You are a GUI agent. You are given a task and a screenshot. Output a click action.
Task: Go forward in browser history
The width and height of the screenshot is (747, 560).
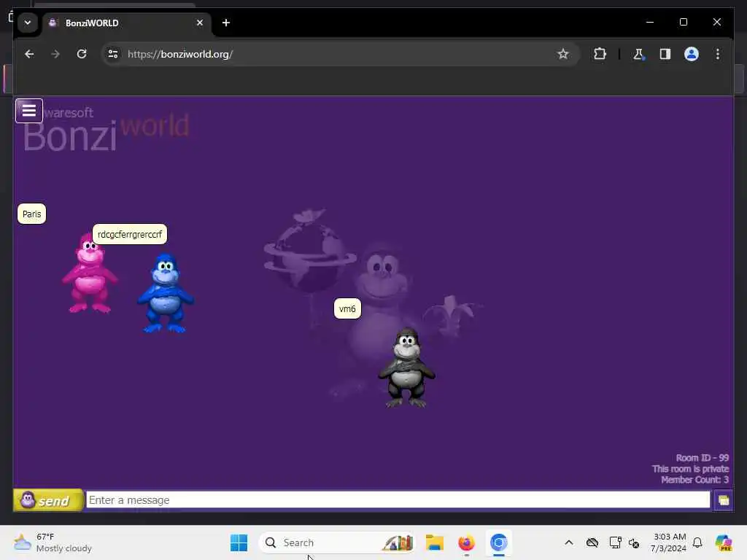(55, 54)
